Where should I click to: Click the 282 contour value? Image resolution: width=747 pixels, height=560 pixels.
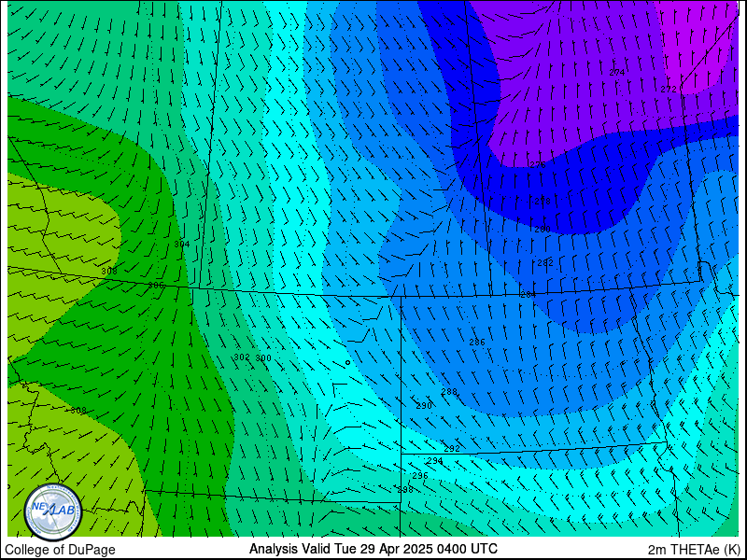[545, 262]
